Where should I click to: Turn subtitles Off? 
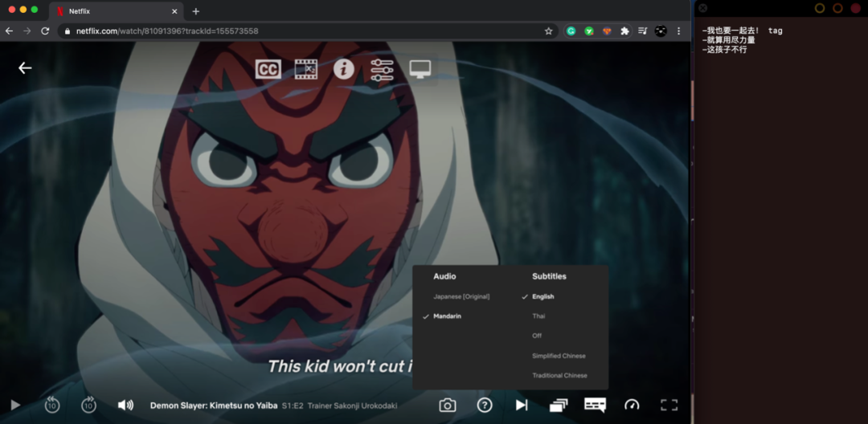tap(537, 336)
